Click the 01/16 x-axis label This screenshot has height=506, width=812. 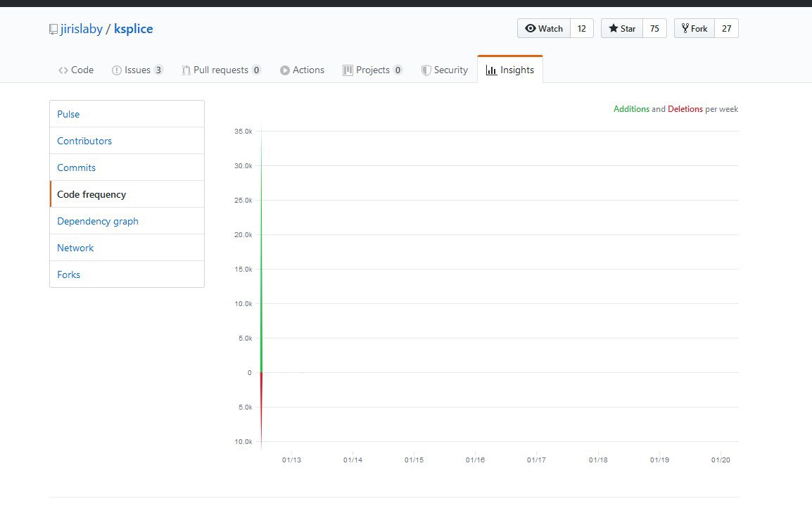[475, 460]
